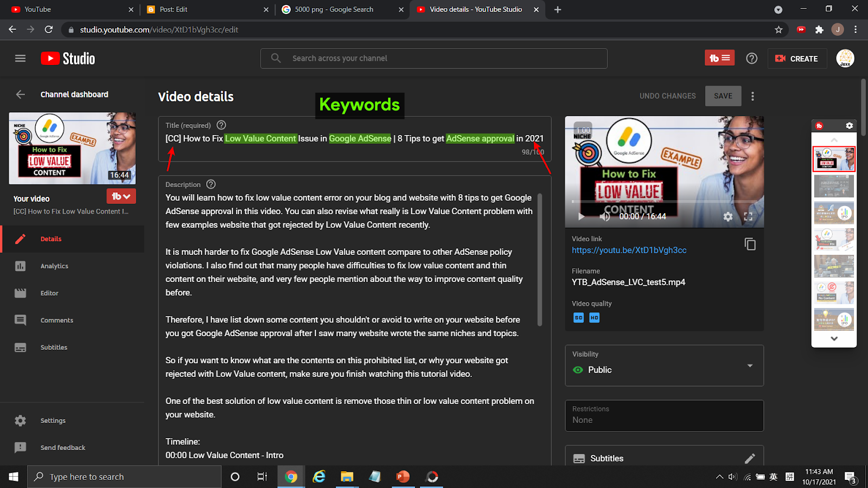Expand the TubeBuddy dropdown under sidebar thumbnail

[122, 196]
